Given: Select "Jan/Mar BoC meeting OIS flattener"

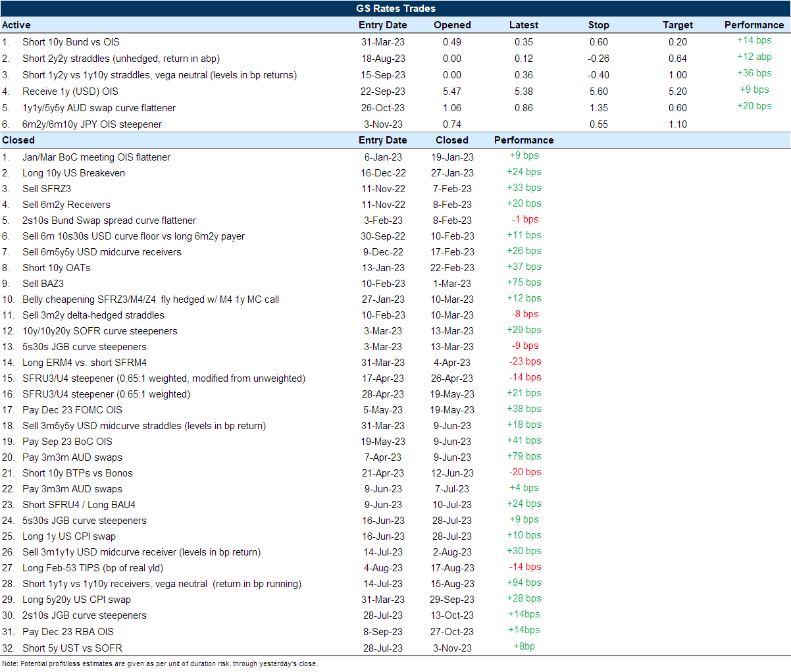Looking at the screenshot, I should (96, 157).
